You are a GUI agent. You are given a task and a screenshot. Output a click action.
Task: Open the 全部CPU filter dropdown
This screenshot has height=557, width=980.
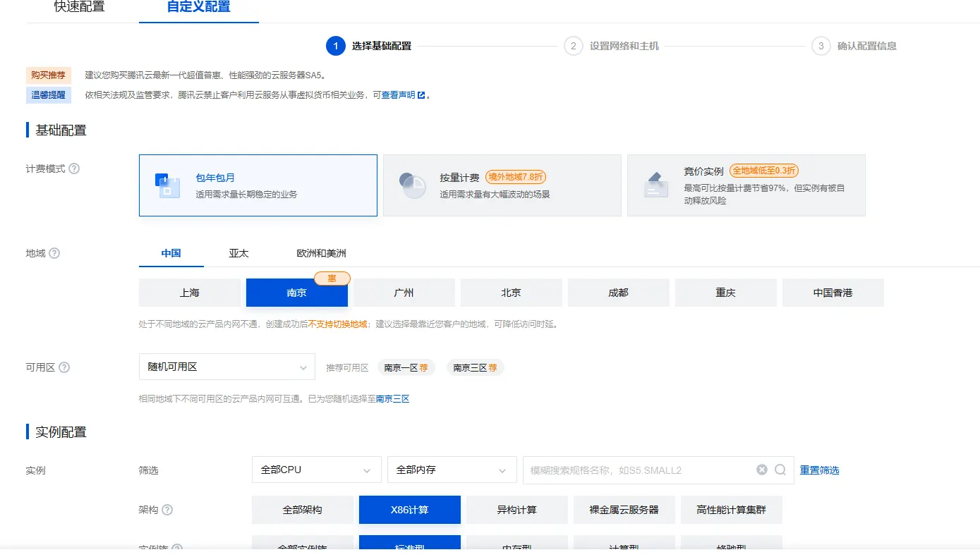click(317, 470)
